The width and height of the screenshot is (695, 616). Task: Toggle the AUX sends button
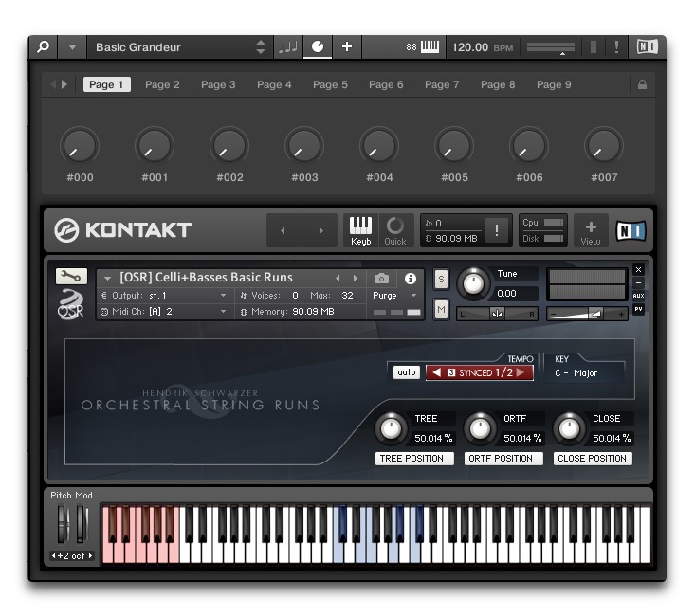pos(638,296)
